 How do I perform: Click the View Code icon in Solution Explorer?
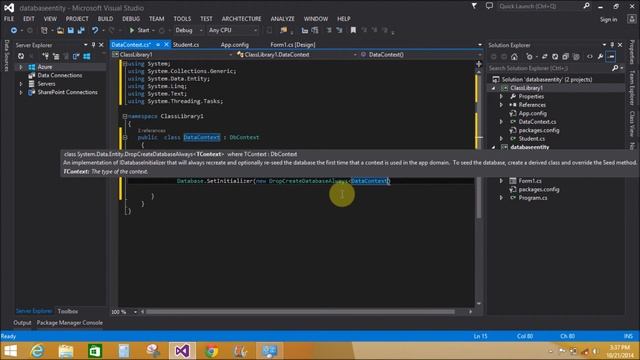tap(590, 57)
